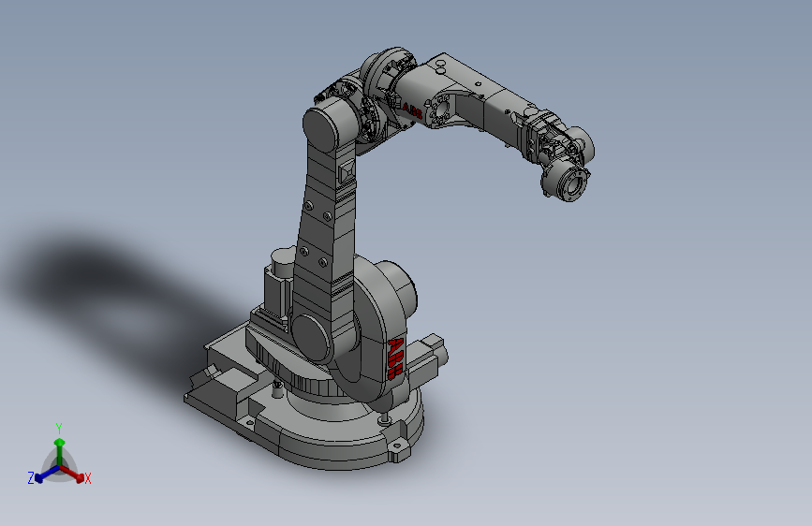Select the robot's wrist tool flange
Viewport: 812px width, 526px height.
pos(573,185)
